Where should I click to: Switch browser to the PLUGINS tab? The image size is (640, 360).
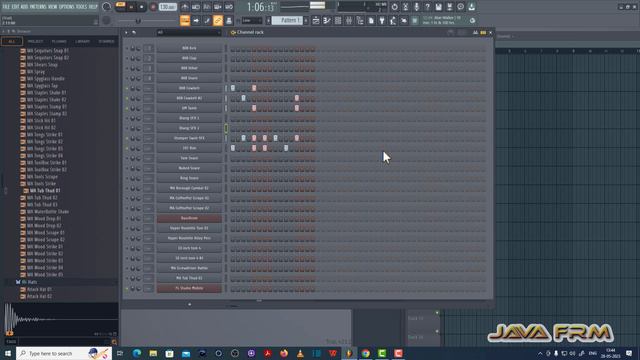pyautogui.click(x=59, y=42)
